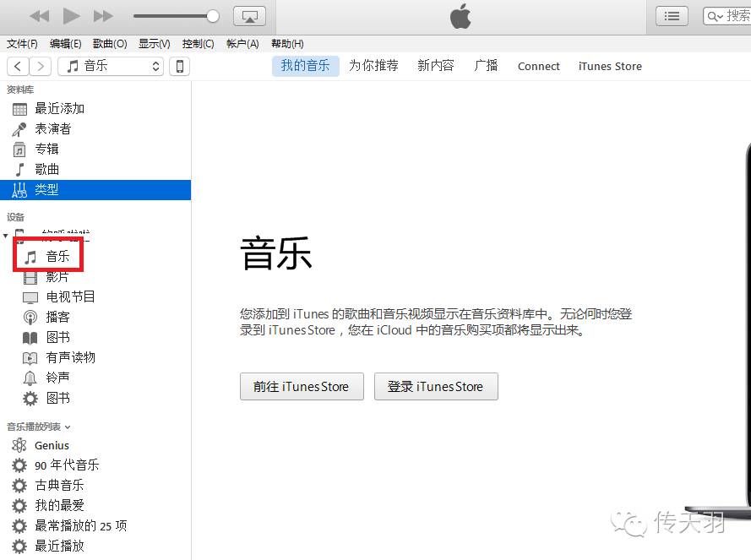Click the 最近添加 label text
This screenshot has height=560, width=751.
pyautogui.click(x=59, y=109)
